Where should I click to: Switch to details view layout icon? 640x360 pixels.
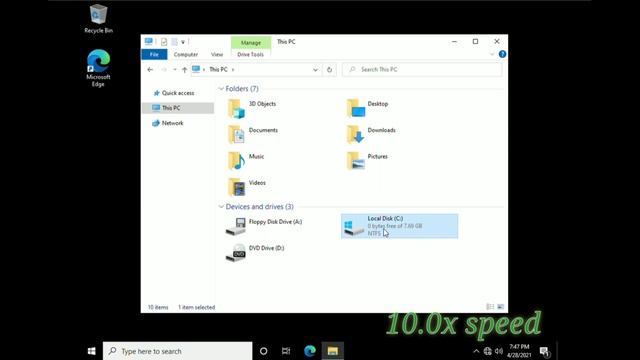(490, 307)
